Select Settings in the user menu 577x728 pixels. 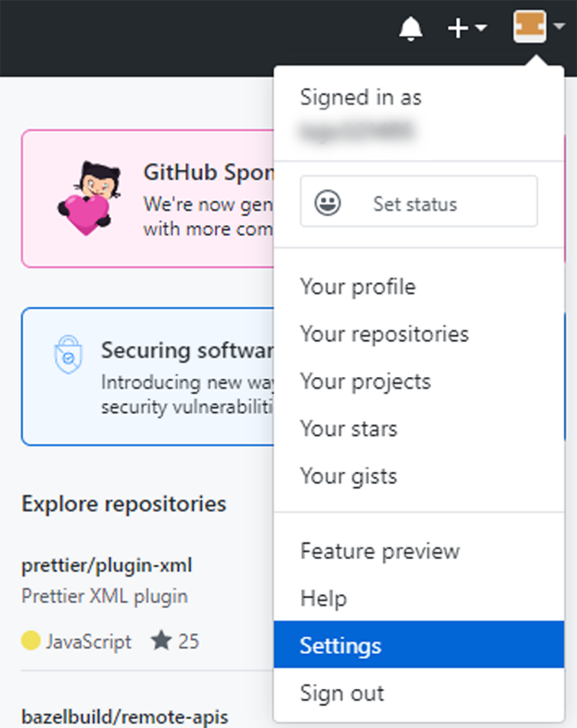[x=340, y=646]
